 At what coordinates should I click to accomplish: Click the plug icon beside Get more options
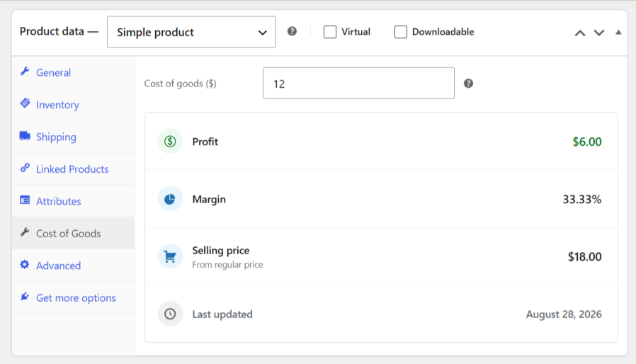coord(25,297)
